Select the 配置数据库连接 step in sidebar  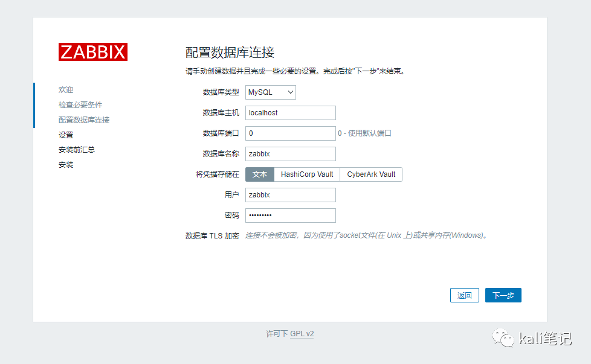coord(84,120)
